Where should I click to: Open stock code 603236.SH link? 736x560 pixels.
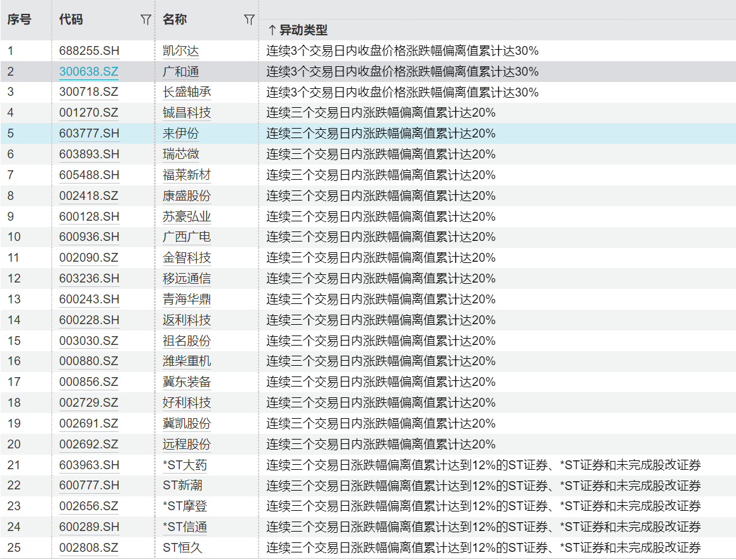(x=89, y=278)
